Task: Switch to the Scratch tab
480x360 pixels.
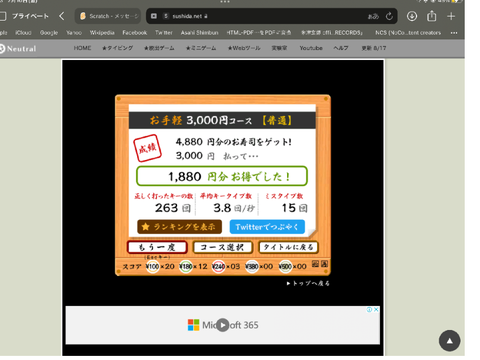Action: [108, 16]
